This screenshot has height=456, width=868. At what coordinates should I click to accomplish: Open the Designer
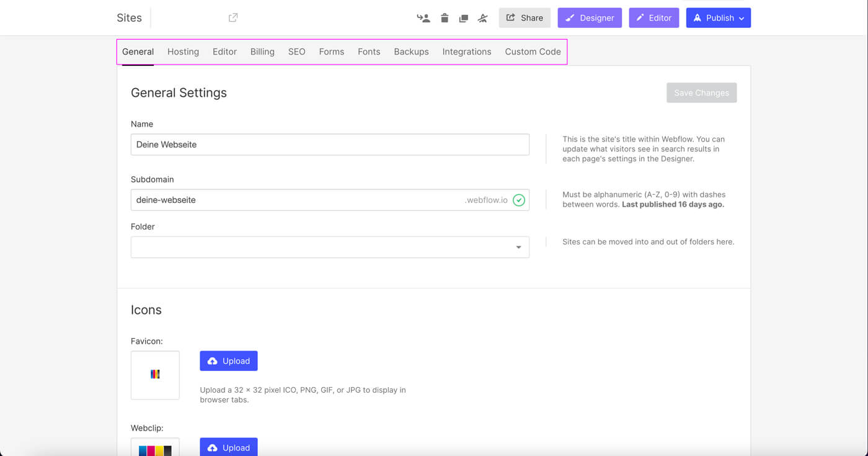pyautogui.click(x=590, y=18)
